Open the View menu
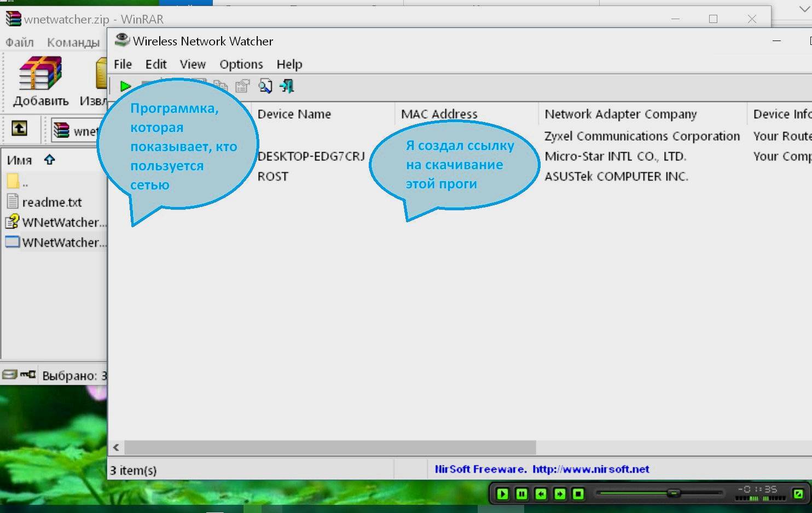 pos(193,64)
